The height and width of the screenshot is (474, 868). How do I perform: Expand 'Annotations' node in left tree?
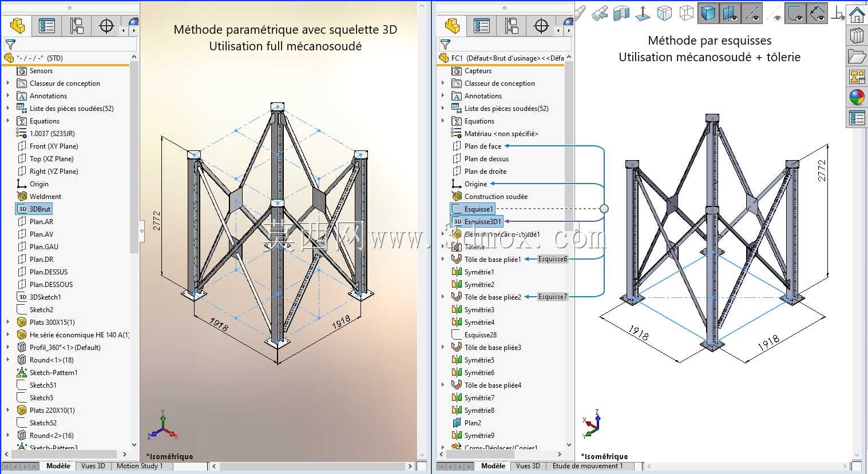(8, 96)
